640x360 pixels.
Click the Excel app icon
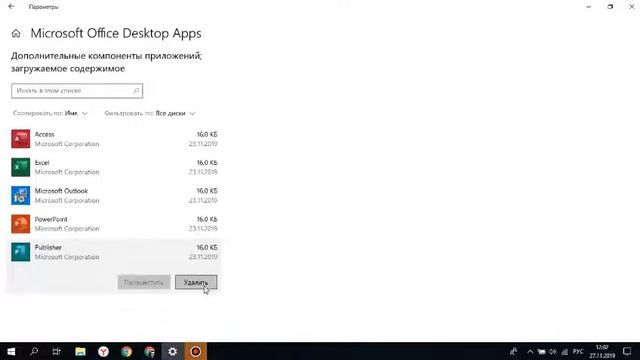point(20,167)
